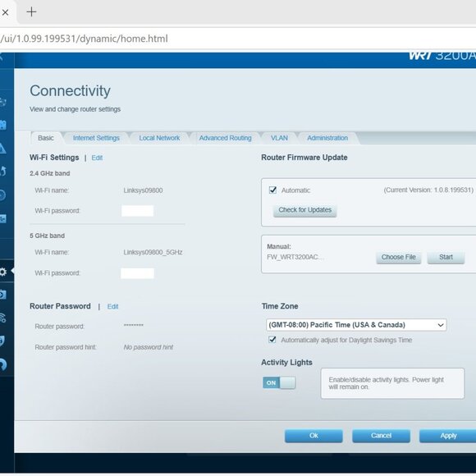Open Security shield sidebar icon
The width and height of the screenshot is (476, 476).
pos(2,341)
